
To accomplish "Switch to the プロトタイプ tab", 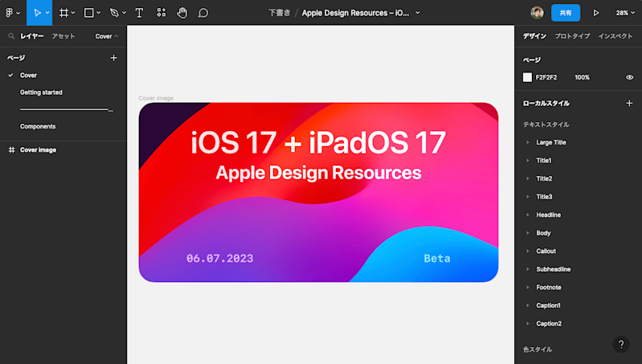I will coord(572,36).
